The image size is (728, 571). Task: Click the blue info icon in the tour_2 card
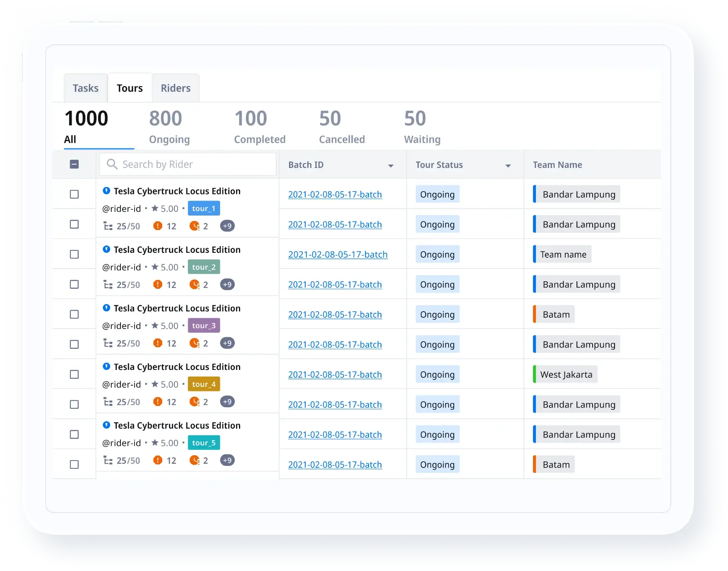(106, 249)
